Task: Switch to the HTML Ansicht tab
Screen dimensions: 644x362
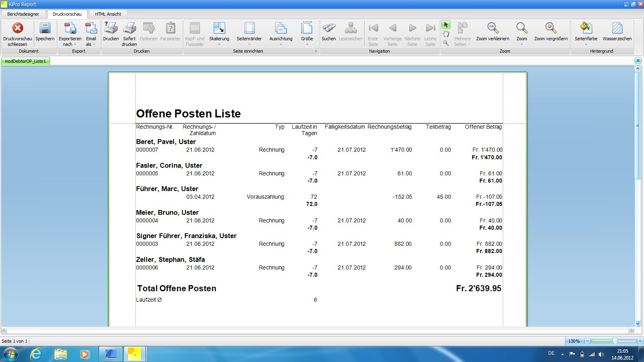Action: click(x=108, y=14)
